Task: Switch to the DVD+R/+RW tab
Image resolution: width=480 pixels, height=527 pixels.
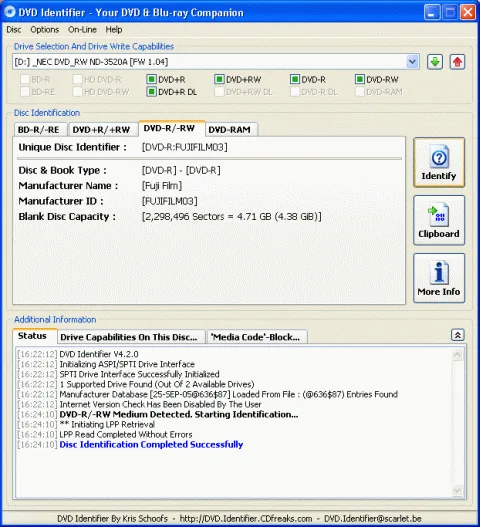Action: 103,129
